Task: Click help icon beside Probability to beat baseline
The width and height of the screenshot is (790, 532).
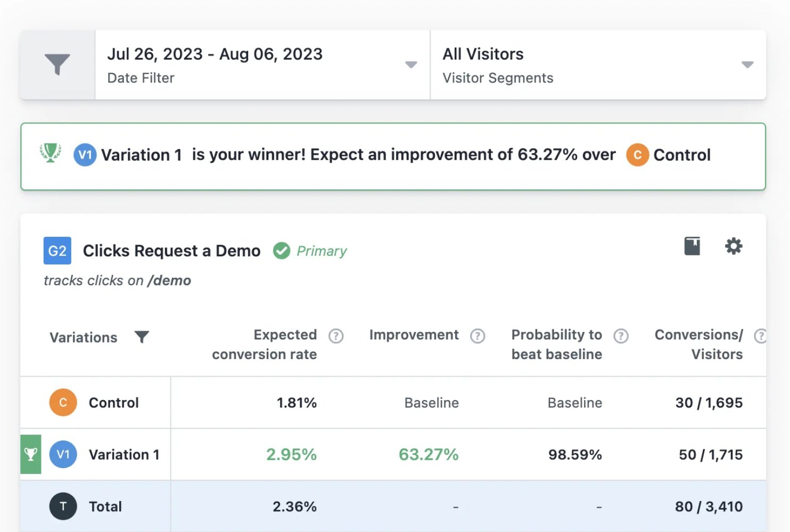Action: [x=621, y=336]
